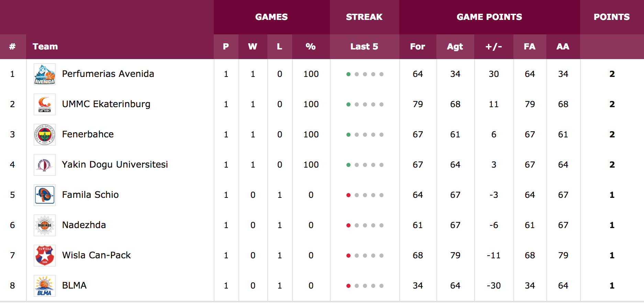Click the Perfumerias Avenida team logo
Screen dimensions: 644x303
tap(45, 74)
